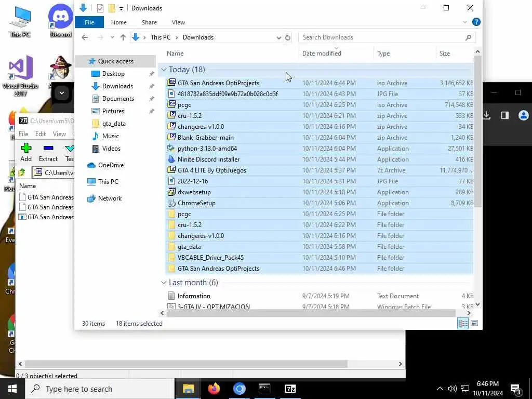This screenshot has width=532, height=399.
Task: Select OneDrive in navigation pane
Action: point(111,165)
